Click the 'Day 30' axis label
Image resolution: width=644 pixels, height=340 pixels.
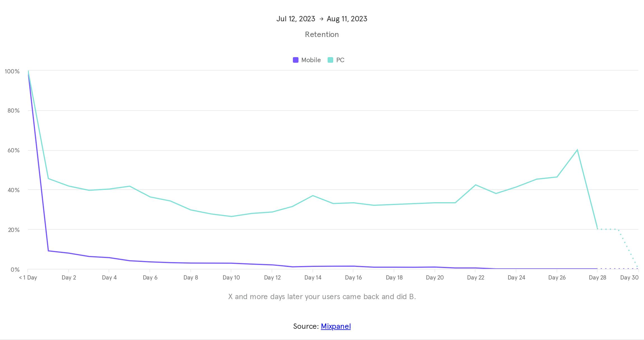tap(629, 278)
